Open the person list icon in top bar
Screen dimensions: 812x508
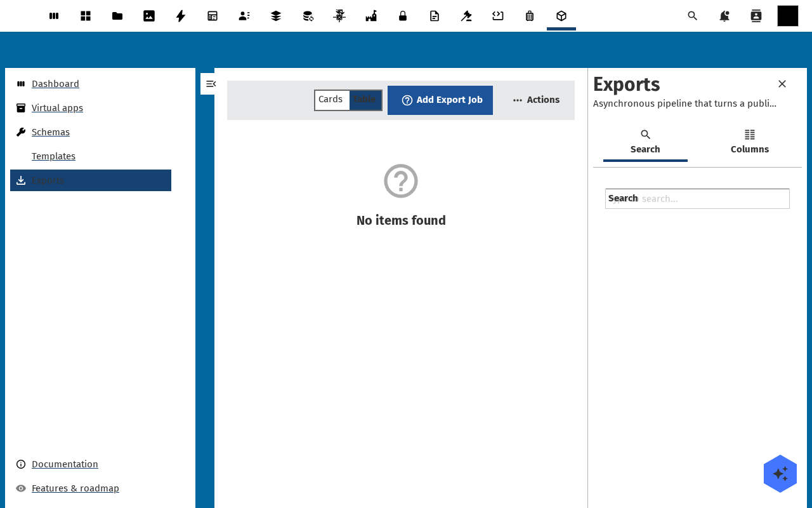(x=244, y=16)
